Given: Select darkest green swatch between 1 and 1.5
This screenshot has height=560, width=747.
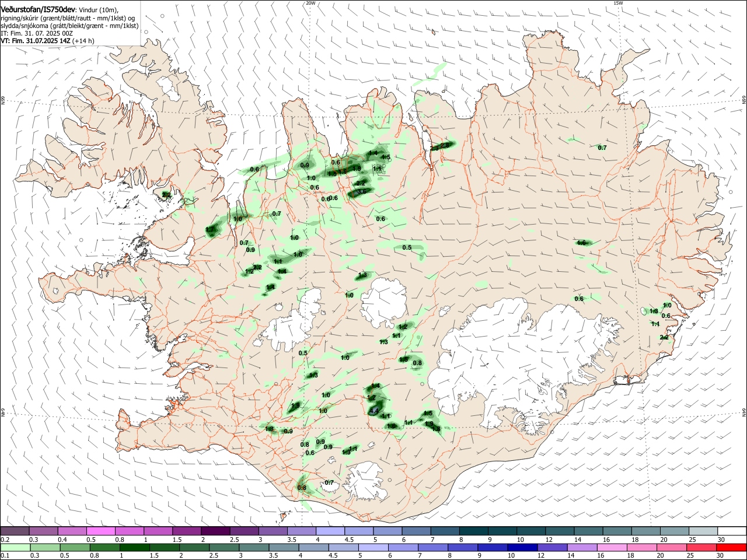Looking at the screenshot, I should point(134,548).
